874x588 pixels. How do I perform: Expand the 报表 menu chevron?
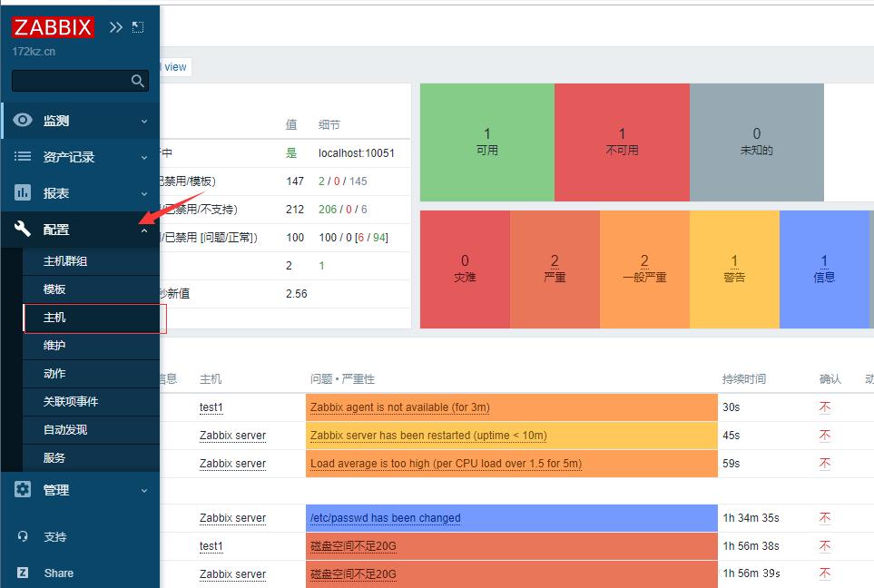142,192
